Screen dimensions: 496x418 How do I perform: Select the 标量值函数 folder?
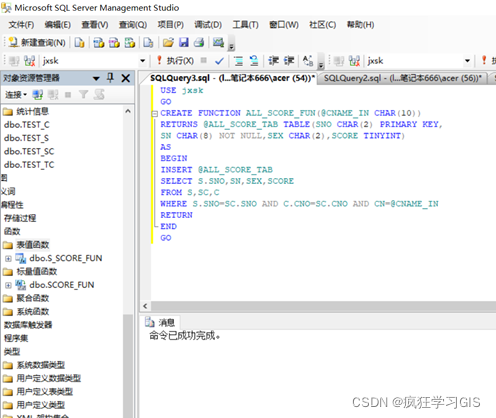37,272
